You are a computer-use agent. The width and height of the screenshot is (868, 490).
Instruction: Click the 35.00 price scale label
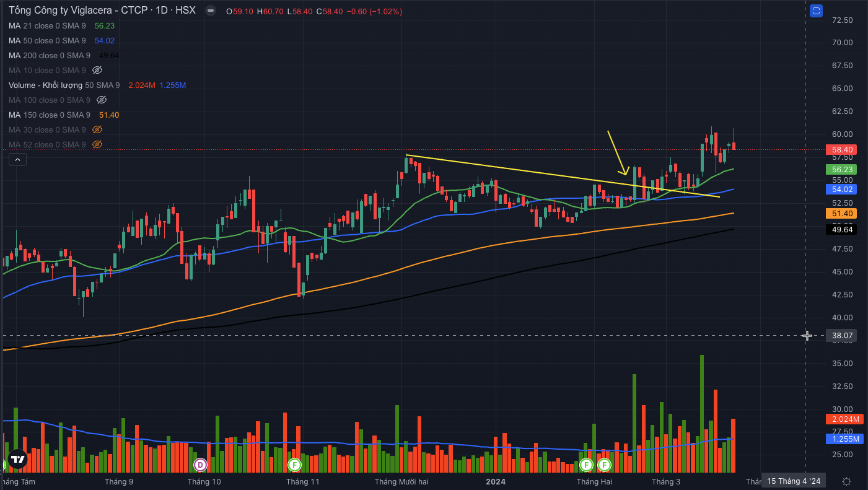coord(843,364)
